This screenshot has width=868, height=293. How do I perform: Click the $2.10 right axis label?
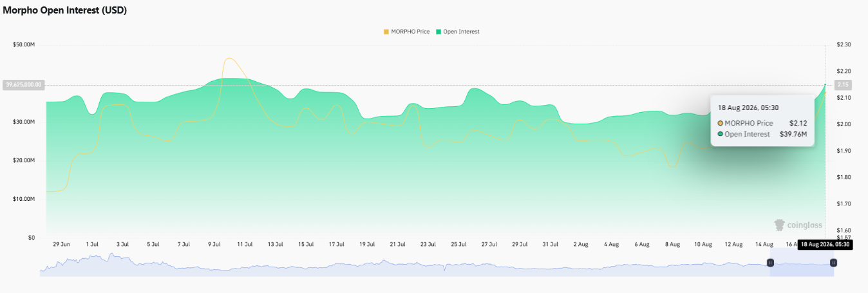[844, 97]
